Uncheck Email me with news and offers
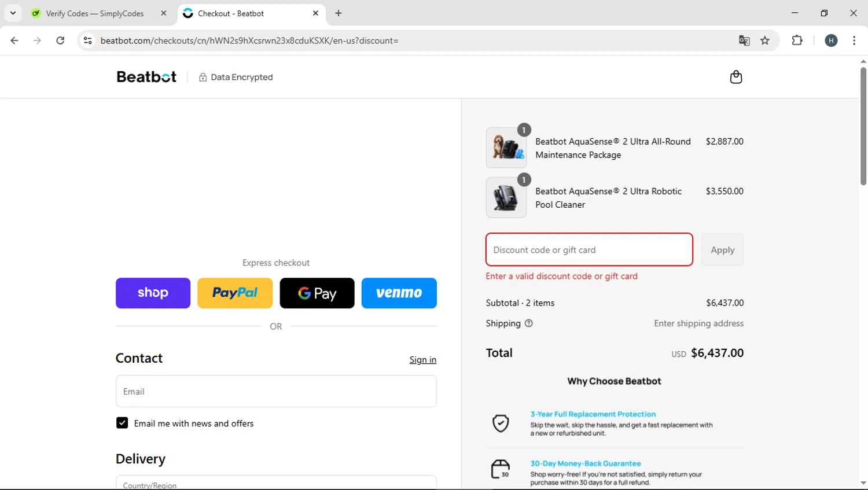The height and width of the screenshot is (490, 868). pyautogui.click(x=122, y=423)
